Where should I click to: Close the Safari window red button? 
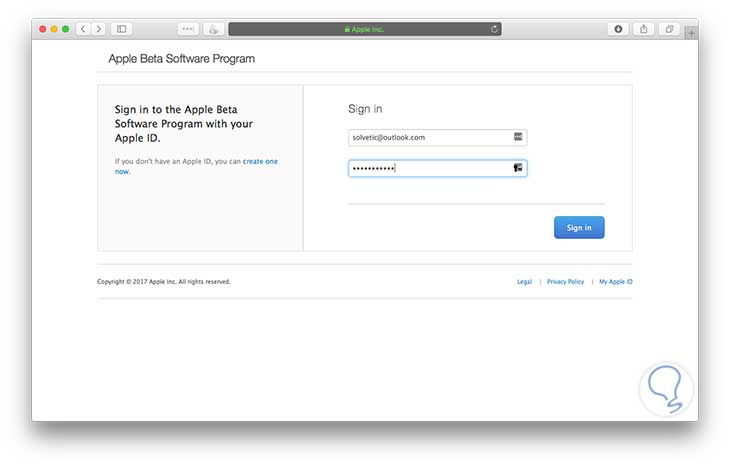point(43,29)
